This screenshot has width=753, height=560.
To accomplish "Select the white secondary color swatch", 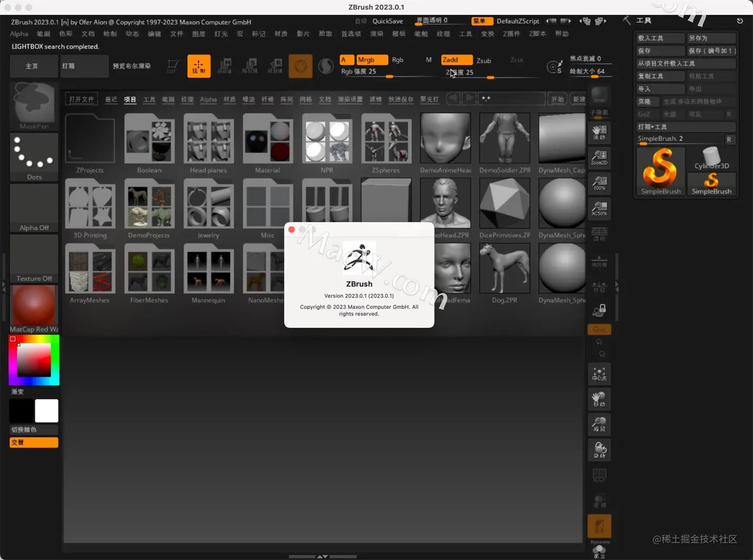I will tap(47, 411).
